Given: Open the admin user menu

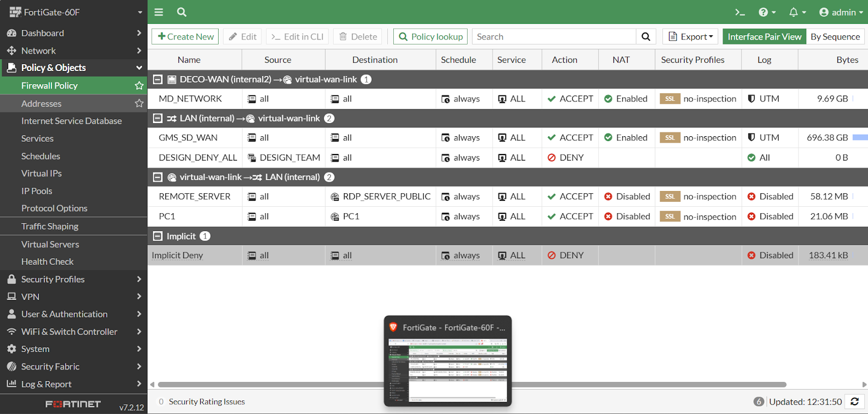Looking at the screenshot, I should (841, 12).
